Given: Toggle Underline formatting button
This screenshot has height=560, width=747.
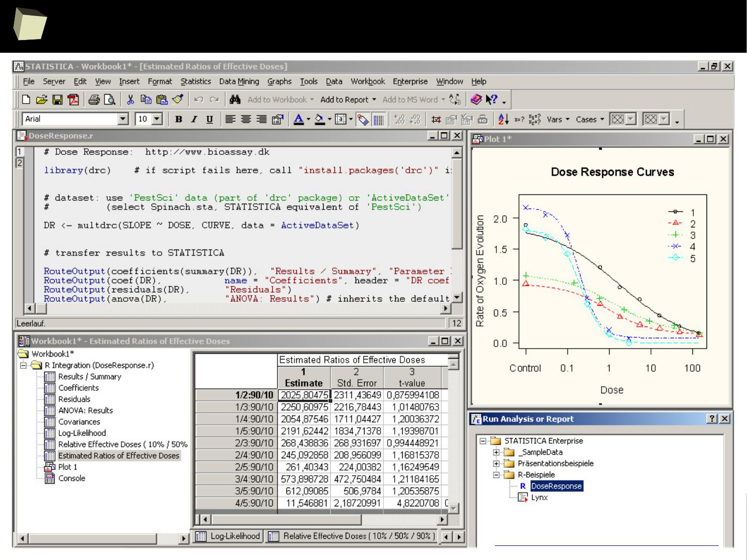Looking at the screenshot, I should pyautogui.click(x=209, y=120).
